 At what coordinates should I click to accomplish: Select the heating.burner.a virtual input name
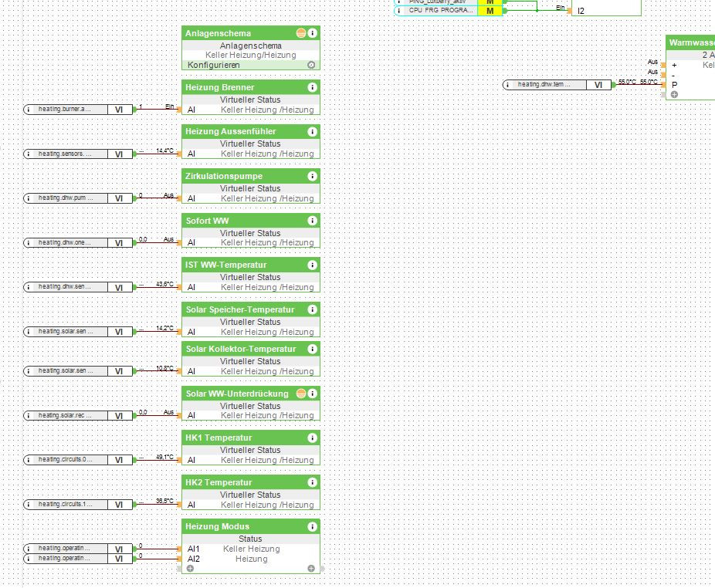[64, 110]
